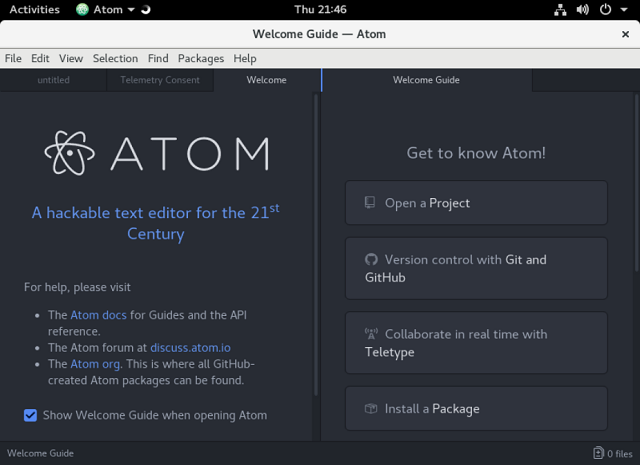
Task: Click the clock showing Thu 21:46
Action: [320, 9]
